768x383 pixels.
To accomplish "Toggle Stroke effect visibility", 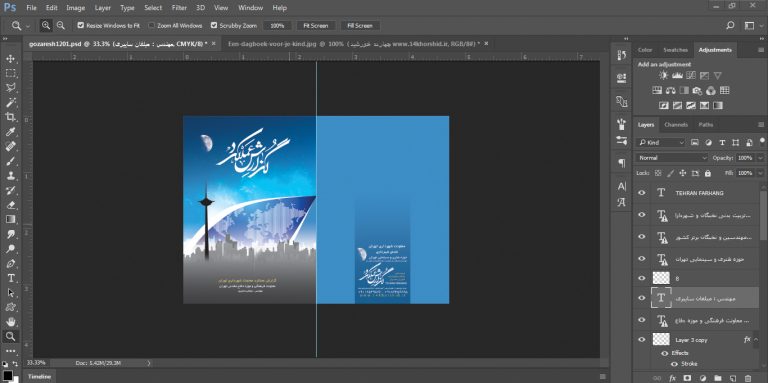I will pyautogui.click(x=674, y=364).
